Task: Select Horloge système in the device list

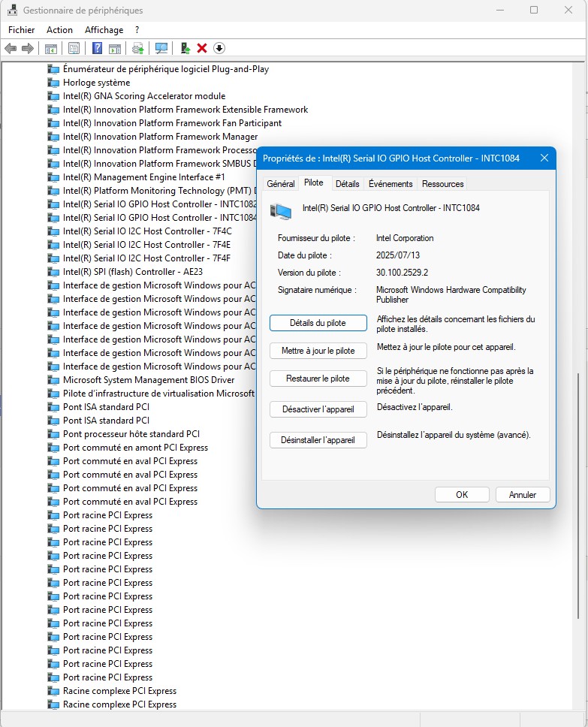Action: coord(96,83)
